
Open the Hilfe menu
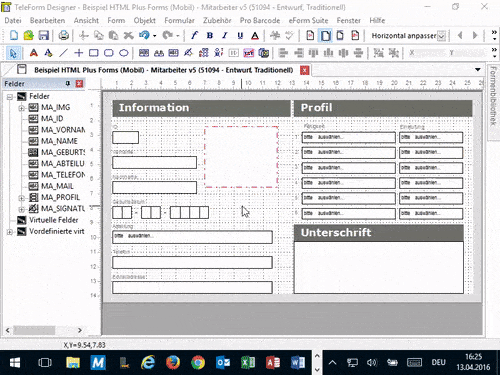tap(377, 21)
